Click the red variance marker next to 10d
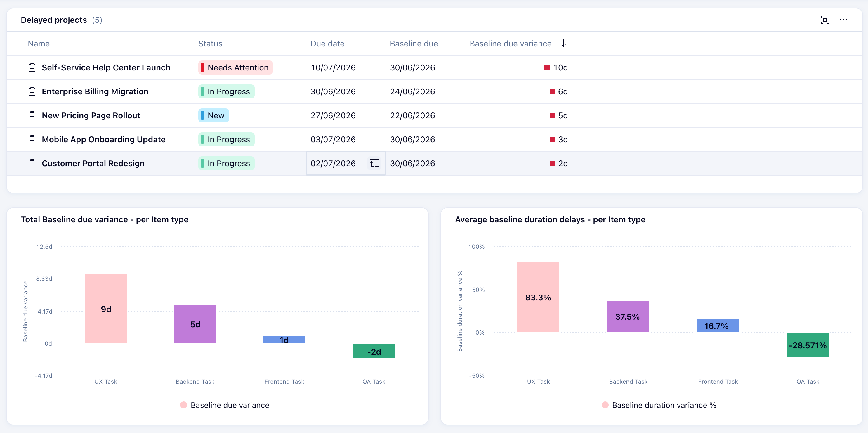 click(x=547, y=68)
